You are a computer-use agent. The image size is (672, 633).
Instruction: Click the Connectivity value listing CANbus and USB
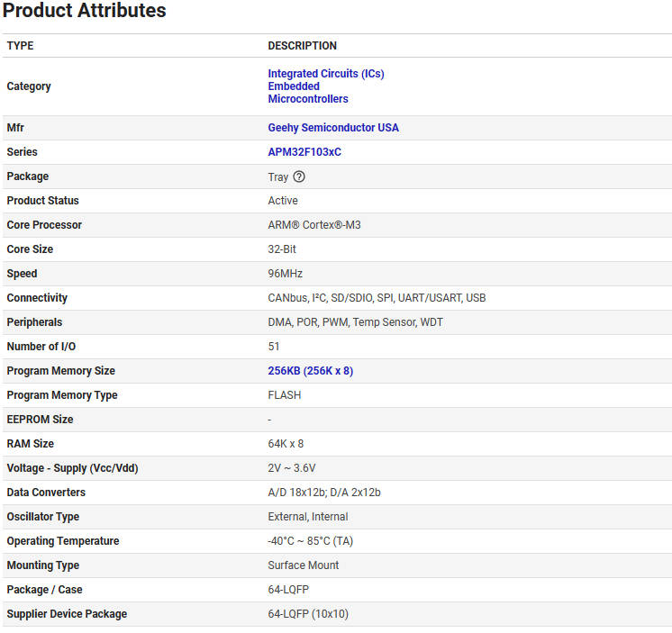(377, 298)
